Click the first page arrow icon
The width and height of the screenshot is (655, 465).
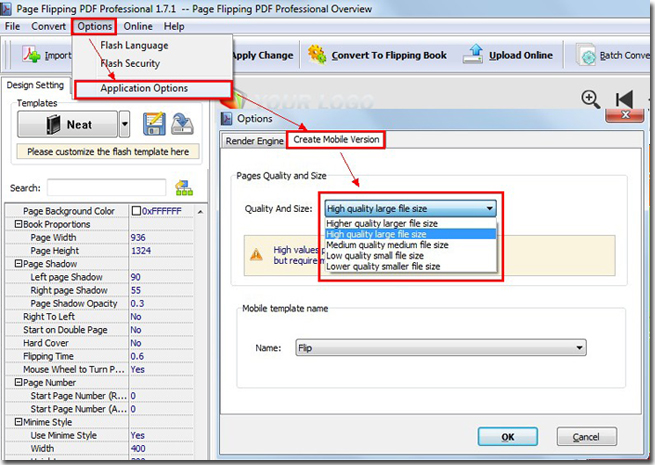pyautogui.click(x=624, y=99)
